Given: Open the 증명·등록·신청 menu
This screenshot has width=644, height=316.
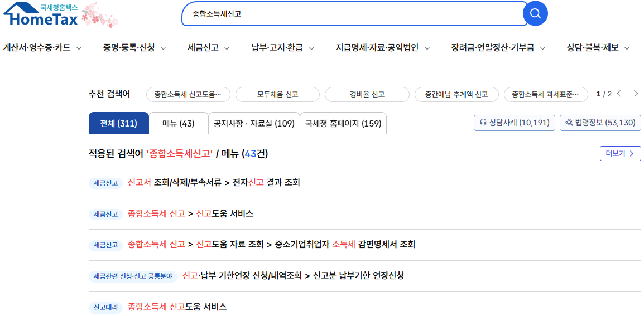Looking at the screenshot, I should click(x=129, y=48).
